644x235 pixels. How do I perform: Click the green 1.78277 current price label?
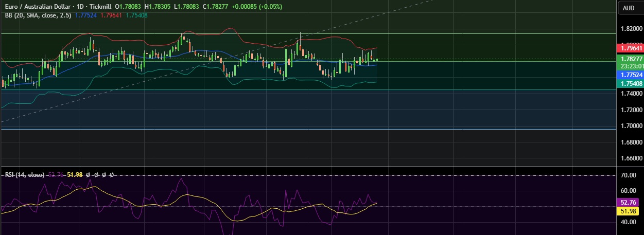tap(631, 59)
